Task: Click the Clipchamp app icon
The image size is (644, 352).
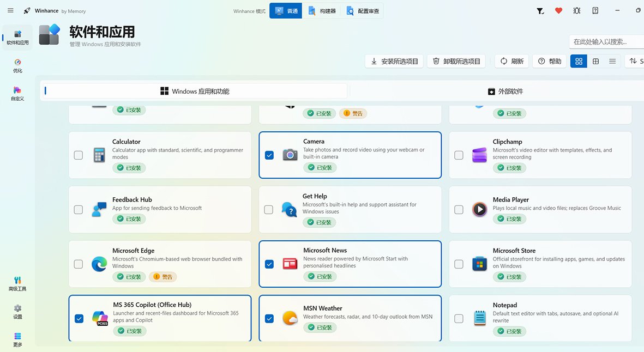Action: click(479, 155)
